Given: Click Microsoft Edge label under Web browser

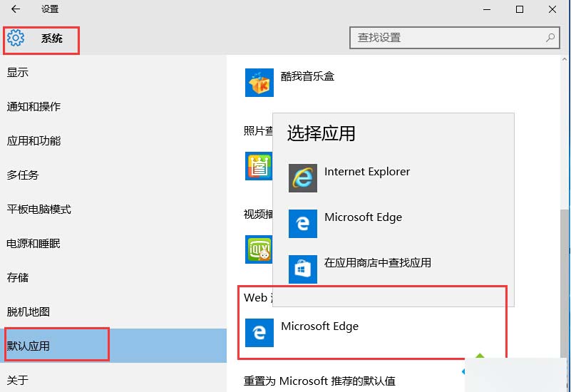Looking at the screenshot, I should tap(320, 326).
